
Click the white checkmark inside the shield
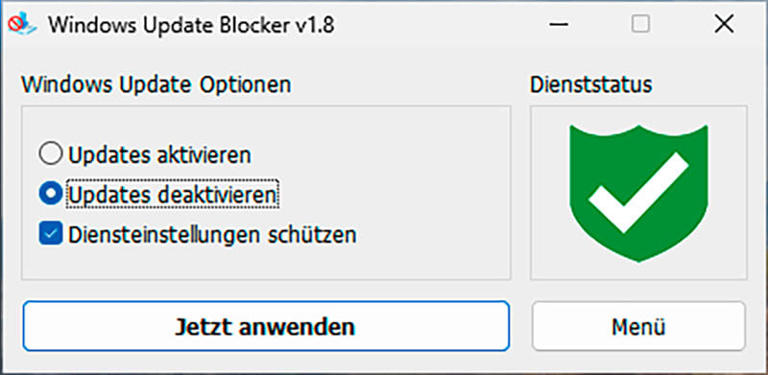638,192
